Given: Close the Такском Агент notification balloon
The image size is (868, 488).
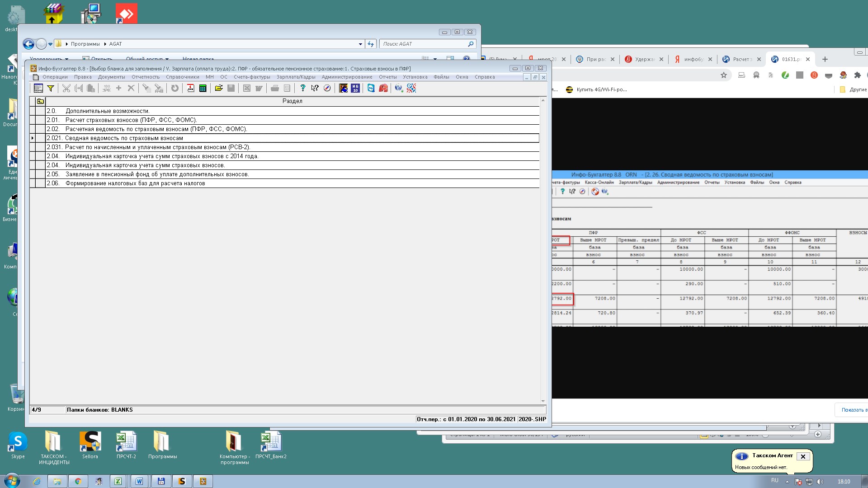Looking at the screenshot, I should pyautogui.click(x=803, y=456).
